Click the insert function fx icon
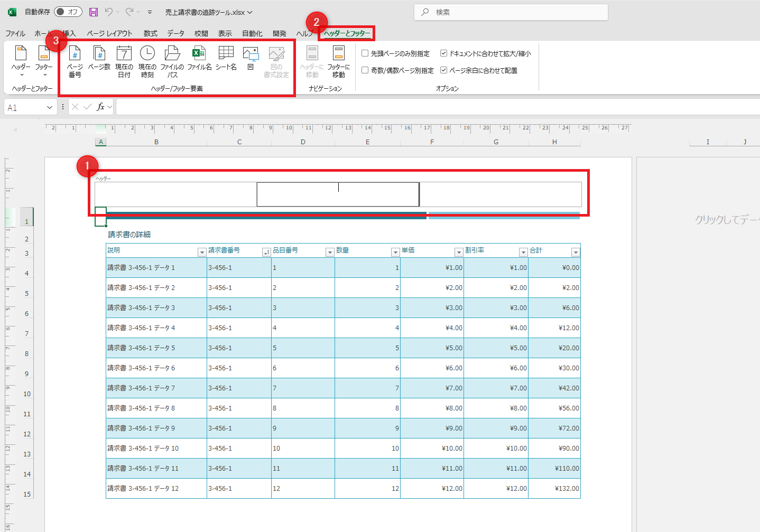Image resolution: width=760 pixels, height=532 pixels. 101,107
